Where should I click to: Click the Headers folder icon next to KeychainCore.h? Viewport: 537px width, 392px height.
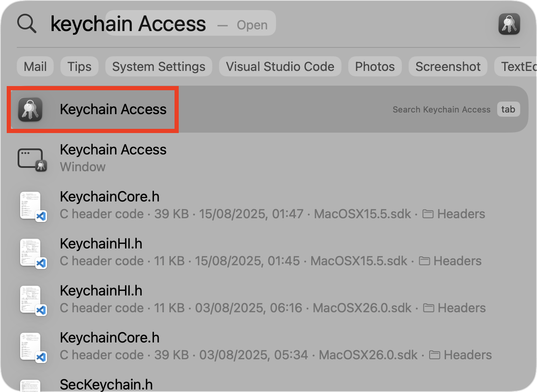pos(428,213)
